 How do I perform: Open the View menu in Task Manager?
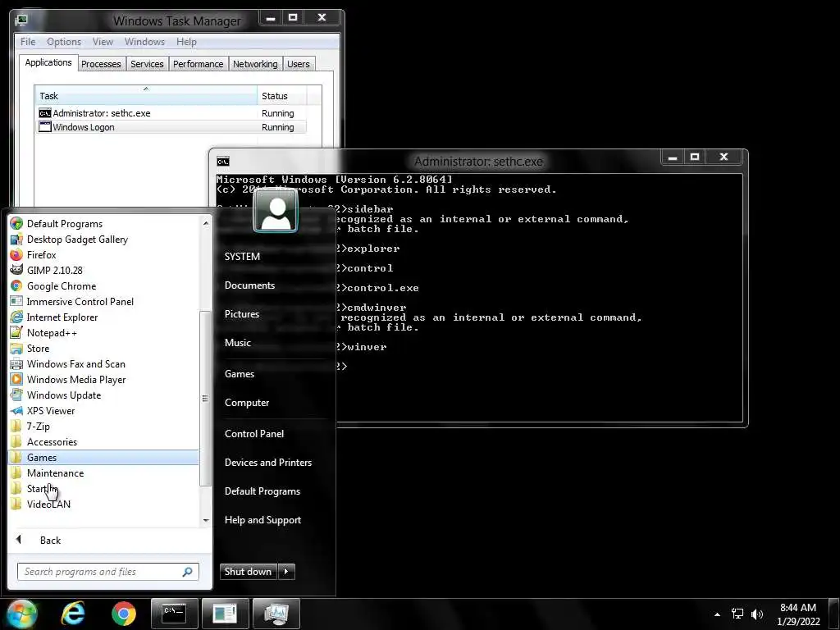pos(103,42)
